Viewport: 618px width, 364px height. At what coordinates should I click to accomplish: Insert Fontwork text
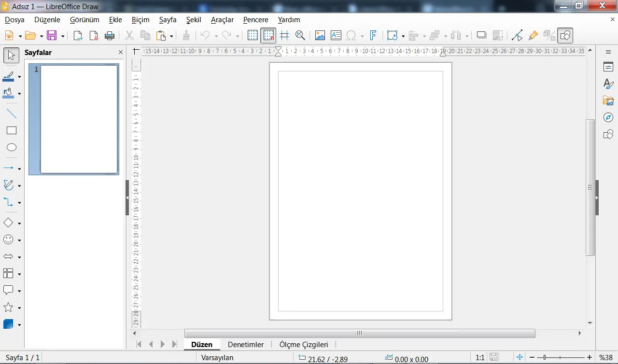pyautogui.click(x=373, y=35)
